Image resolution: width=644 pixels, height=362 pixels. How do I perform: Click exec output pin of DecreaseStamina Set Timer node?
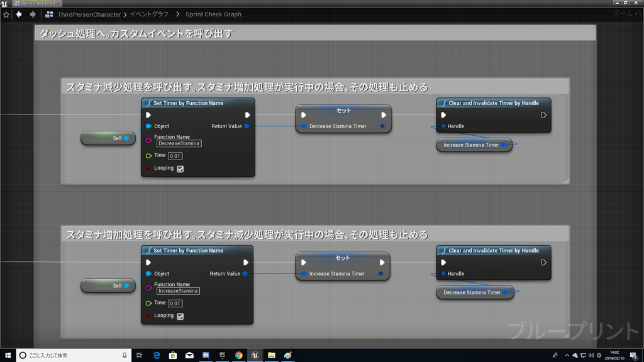coord(247,115)
